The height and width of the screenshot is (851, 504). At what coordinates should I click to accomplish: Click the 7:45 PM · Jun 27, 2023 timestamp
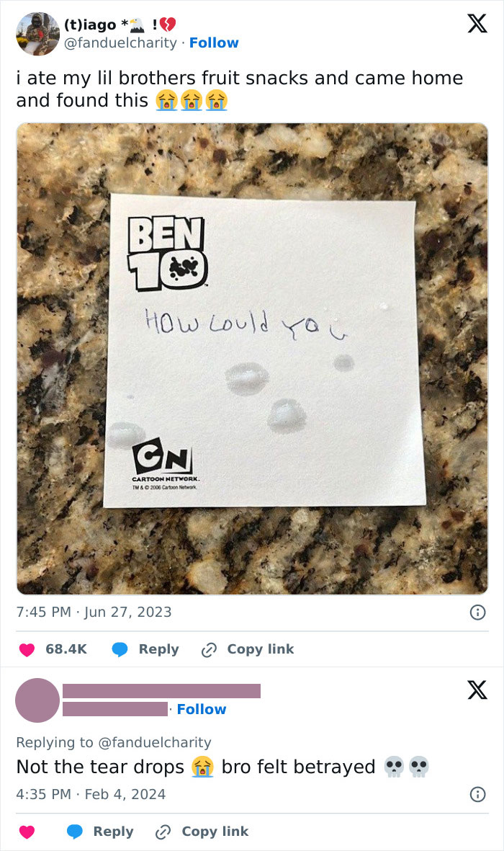pos(94,612)
